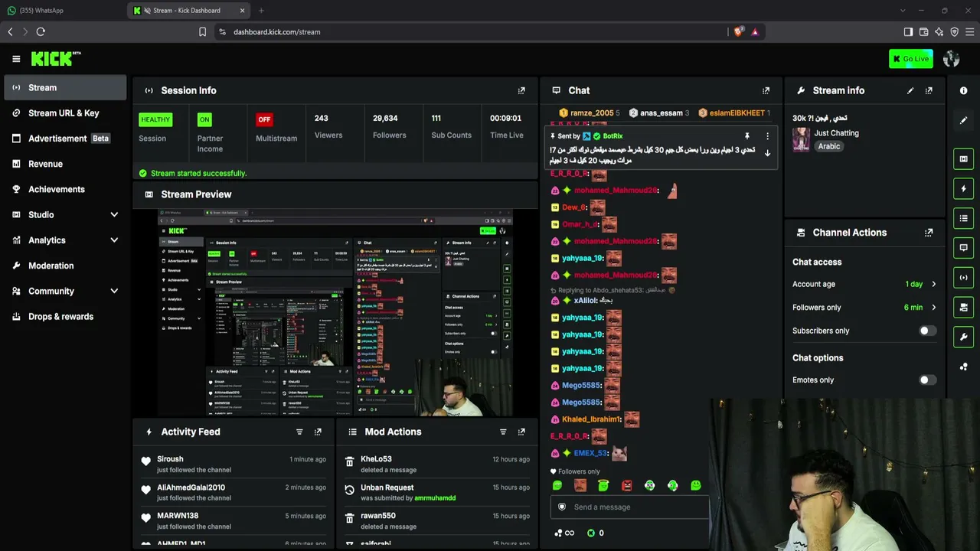This screenshot has width=980, height=551.
Task: Pop out the Channel Actions panel
Action: point(929,233)
